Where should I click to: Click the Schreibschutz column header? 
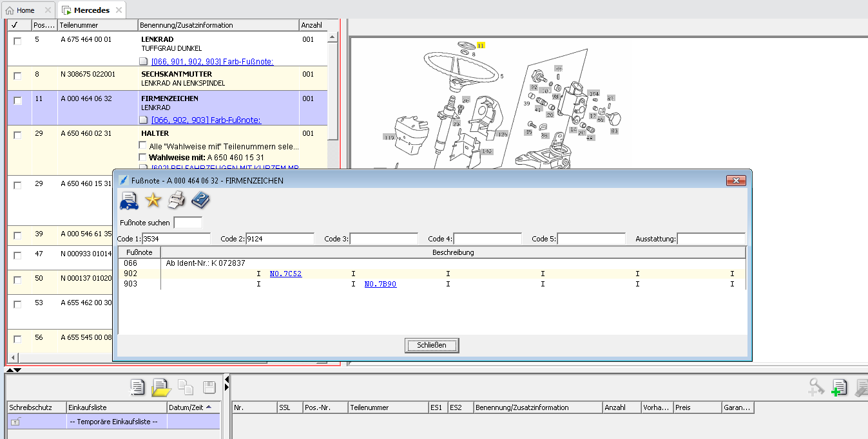[36, 407]
